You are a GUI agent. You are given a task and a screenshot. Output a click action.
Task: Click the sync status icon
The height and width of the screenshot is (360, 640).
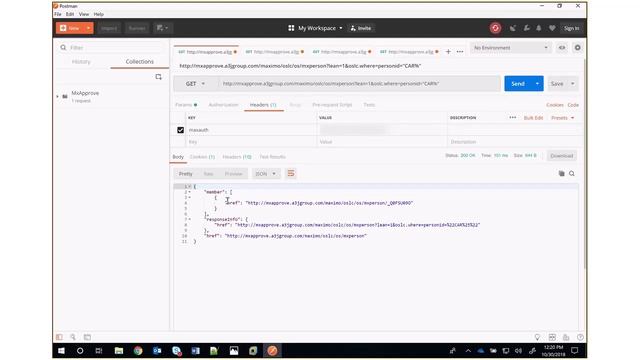tap(495, 28)
